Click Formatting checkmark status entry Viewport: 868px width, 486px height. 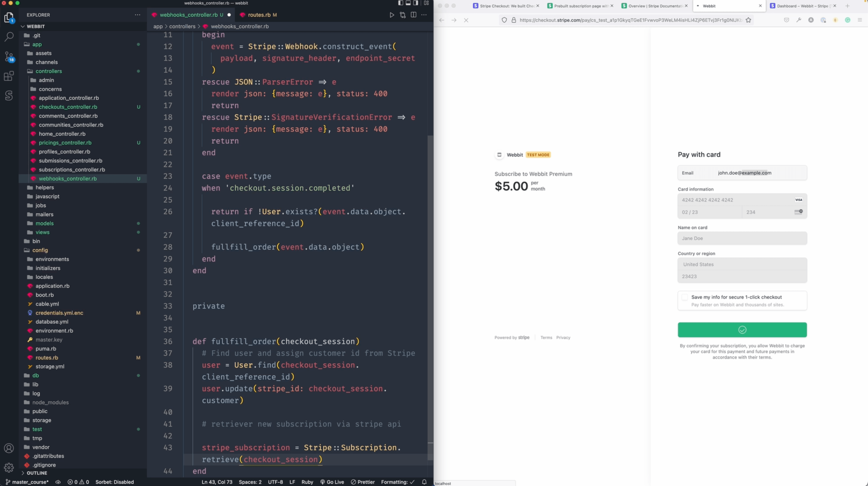(x=398, y=482)
